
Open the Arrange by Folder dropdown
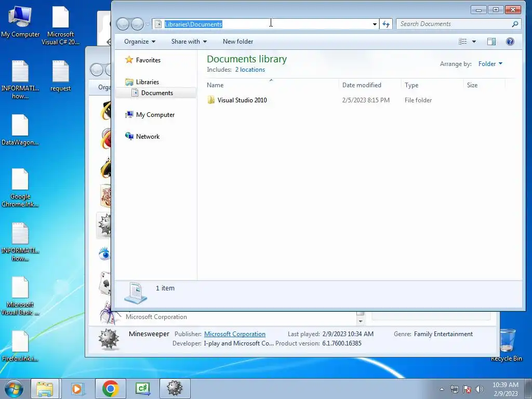coord(490,64)
